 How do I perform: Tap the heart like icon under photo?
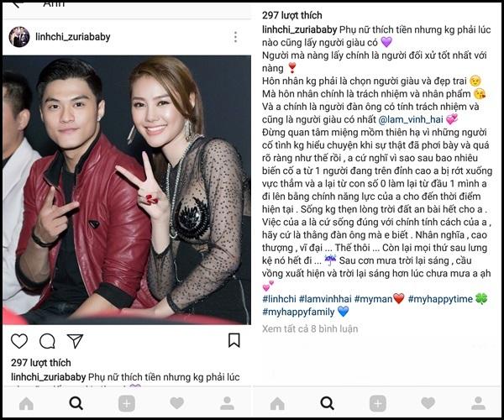tap(19, 341)
